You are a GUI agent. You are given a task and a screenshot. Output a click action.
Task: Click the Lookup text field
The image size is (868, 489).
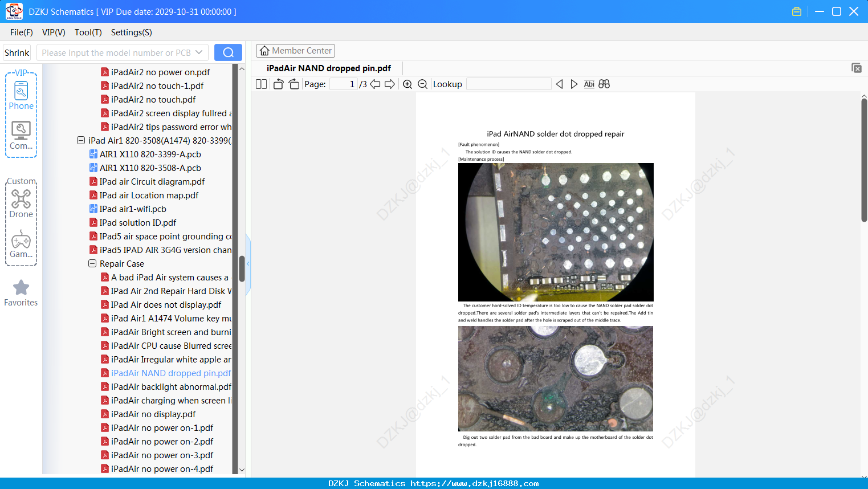pos(508,84)
